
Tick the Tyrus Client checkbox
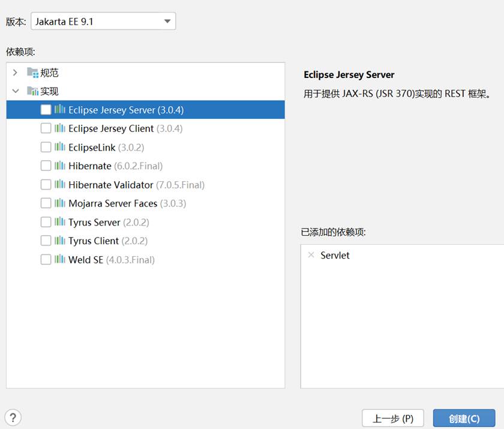tap(46, 241)
